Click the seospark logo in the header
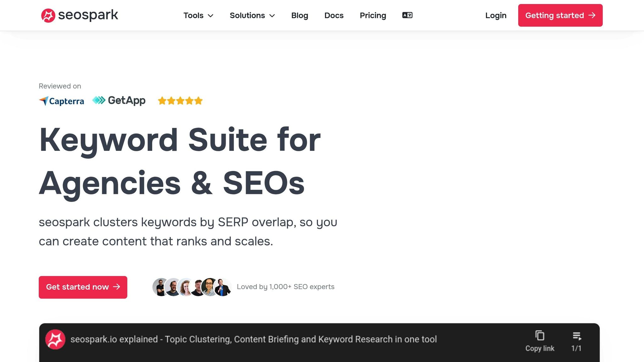The image size is (644, 362). point(79,15)
